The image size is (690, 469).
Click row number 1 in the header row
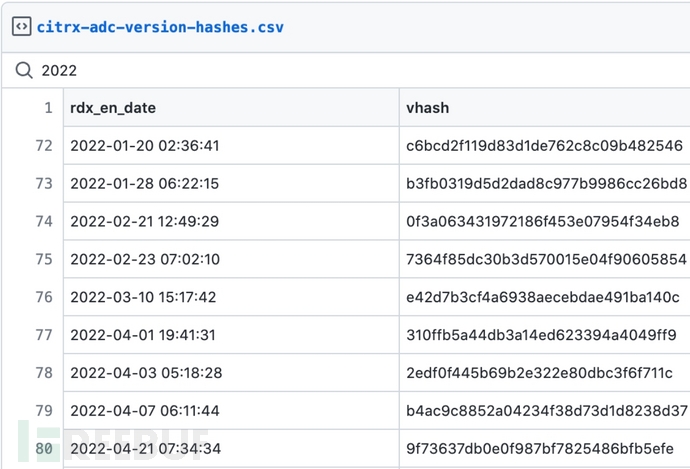click(46, 108)
